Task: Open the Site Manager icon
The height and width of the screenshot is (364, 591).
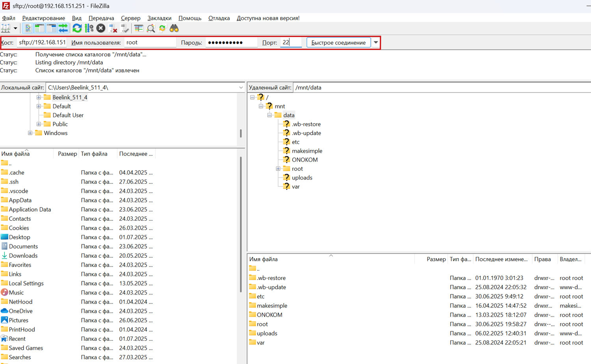Action: pos(6,28)
